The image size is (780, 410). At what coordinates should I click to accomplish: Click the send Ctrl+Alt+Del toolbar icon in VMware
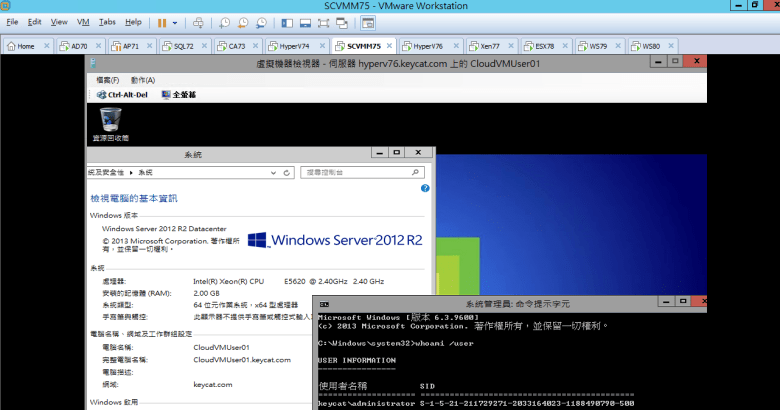(198, 22)
